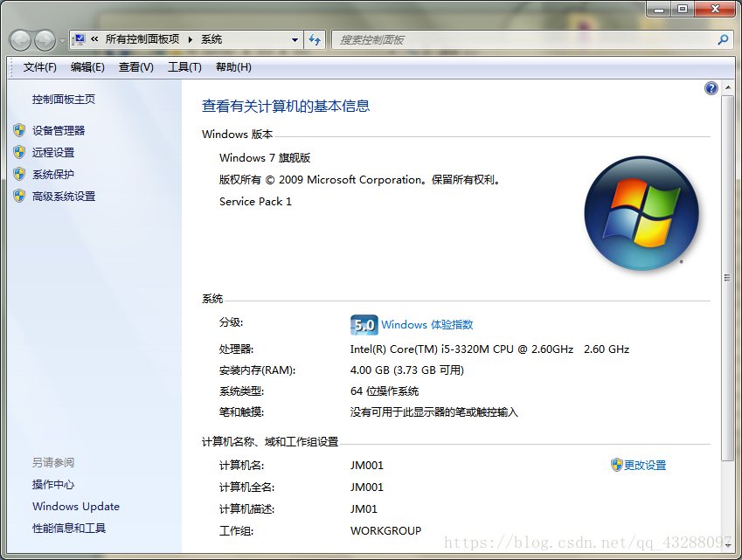The image size is (742, 560).
Task: Open 高级系统设置 link
Action: coord(64,197)
